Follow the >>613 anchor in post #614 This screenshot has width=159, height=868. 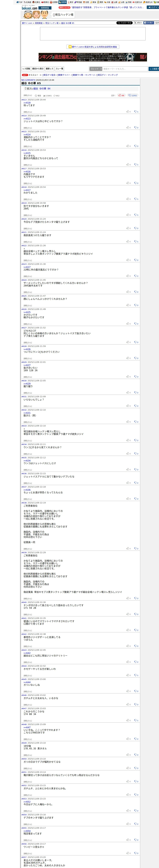tap(27, 119)
